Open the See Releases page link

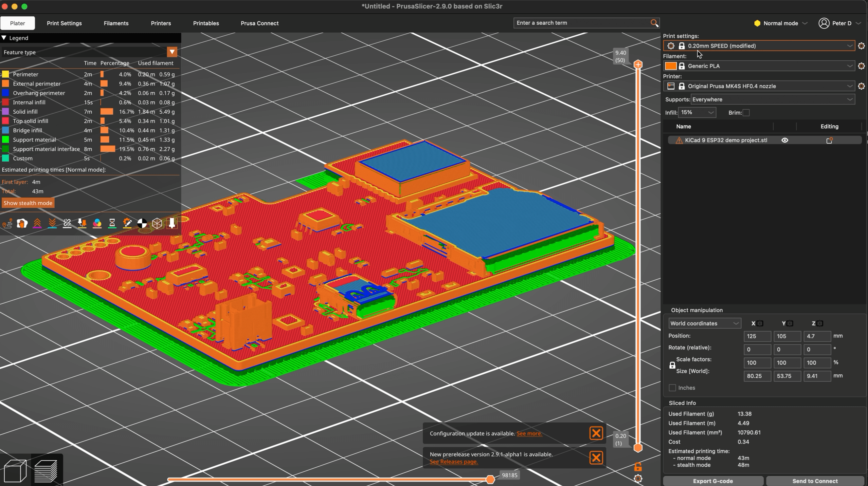pos(454,462)
